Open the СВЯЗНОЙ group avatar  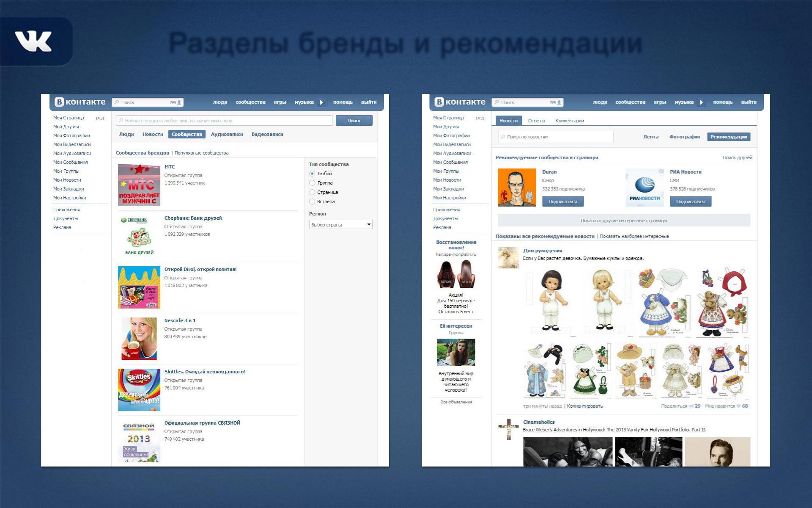[x=139, y=441]
